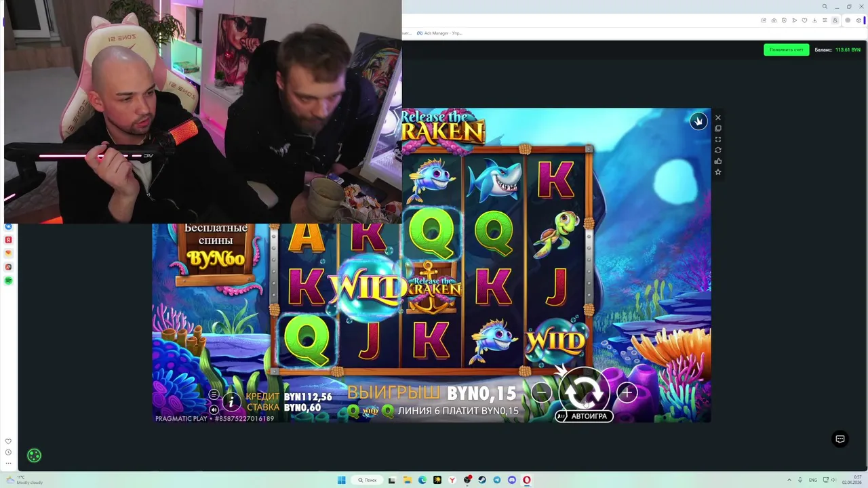Close the game panel with the X icon

(x=718, y=118)
